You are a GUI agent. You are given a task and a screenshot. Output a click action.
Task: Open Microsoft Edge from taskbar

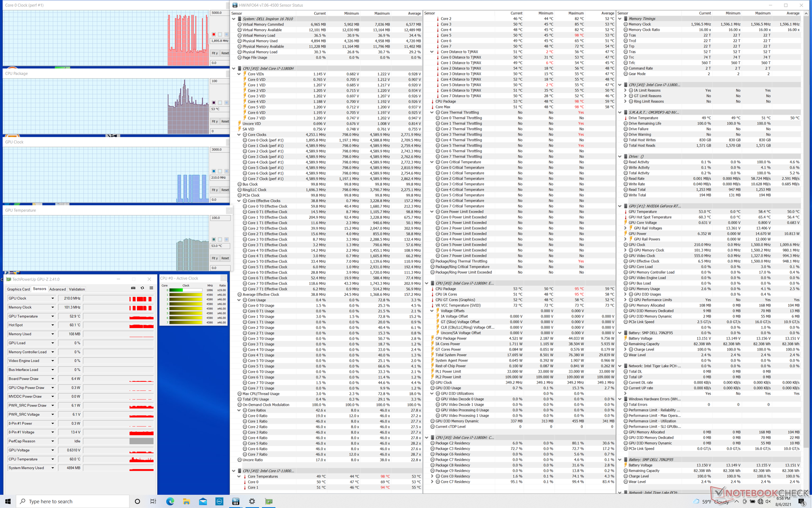[x=170, y=501]
